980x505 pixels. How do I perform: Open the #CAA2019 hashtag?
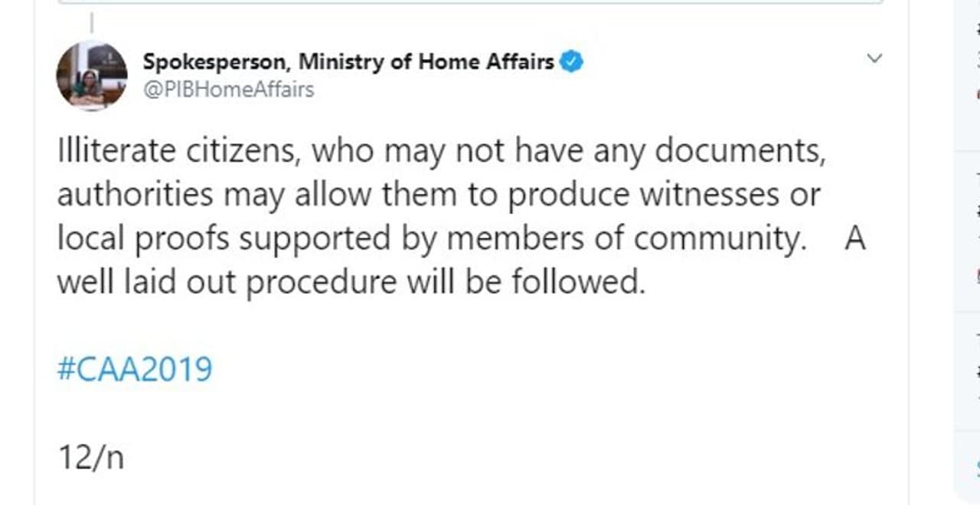coord(135,370)
